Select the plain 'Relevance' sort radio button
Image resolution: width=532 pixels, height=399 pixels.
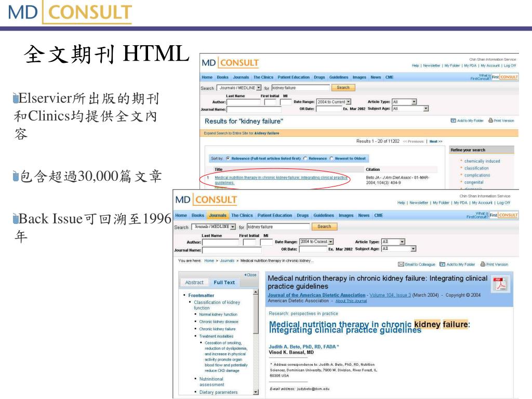point(305,158)
